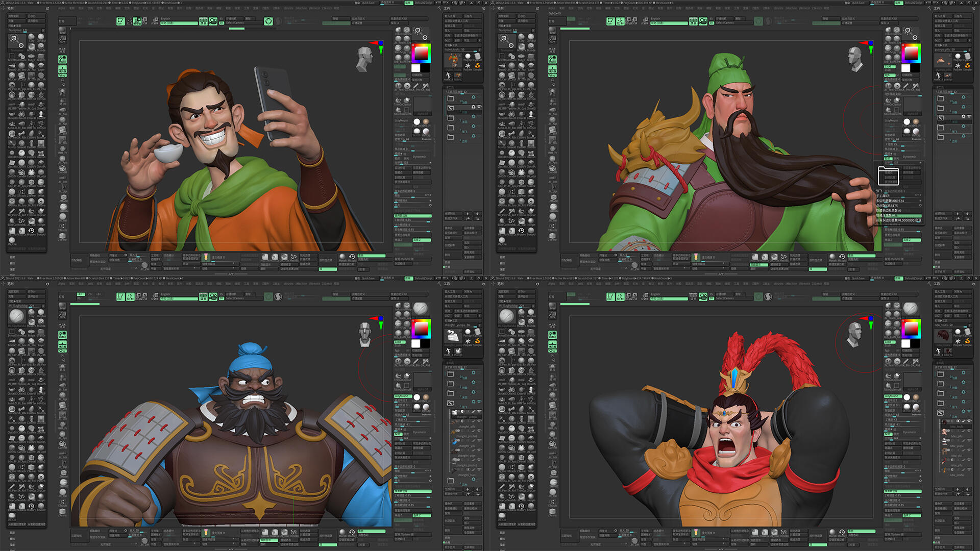
Task: Click the Edit mode icon in Liu Bei window
Action: [120, 21]
